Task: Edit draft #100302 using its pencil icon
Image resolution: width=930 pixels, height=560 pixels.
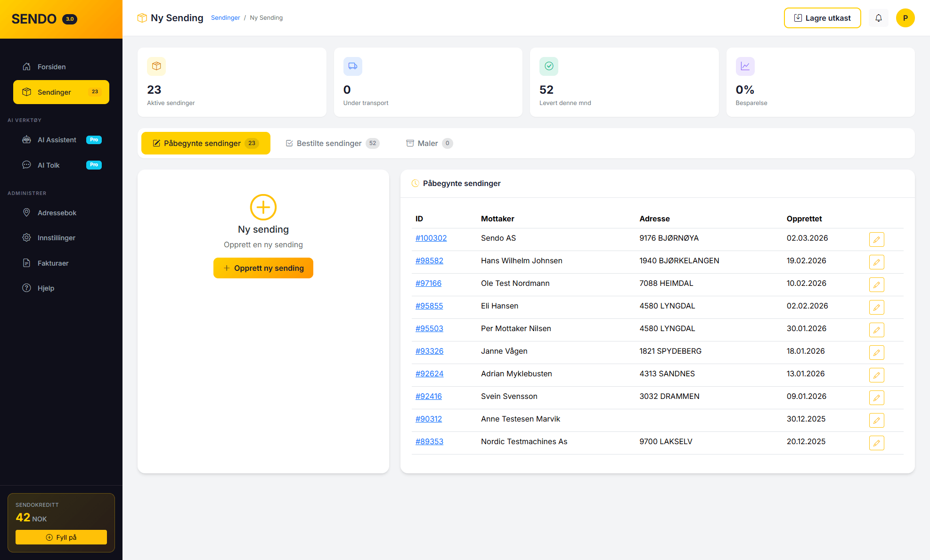Action: point(876,239)
